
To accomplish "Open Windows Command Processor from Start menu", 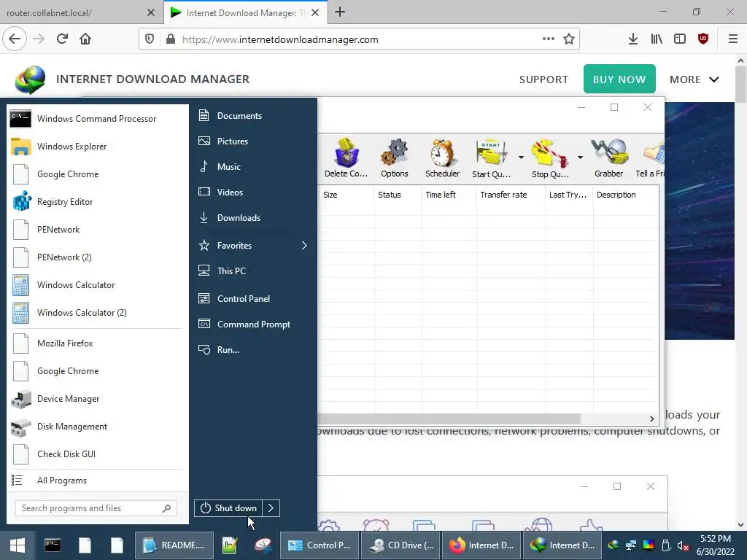I will (x=97, y=119).
